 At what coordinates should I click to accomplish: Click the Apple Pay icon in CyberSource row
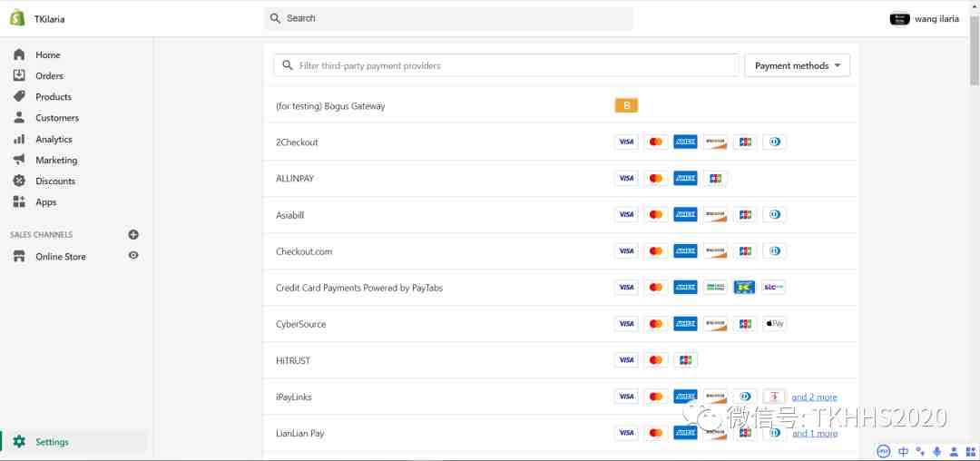[774, 324]
